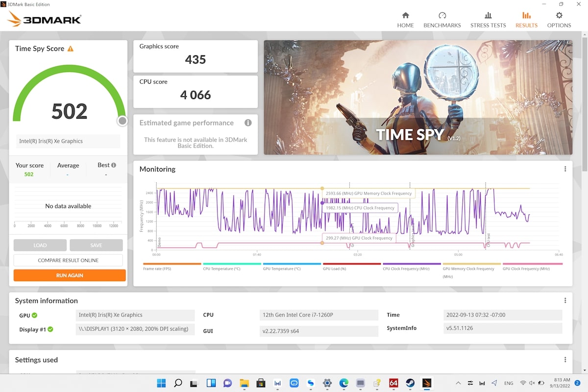Open Task View in taskbar
The height and width of the screenshot is (392, 588).
194,383
